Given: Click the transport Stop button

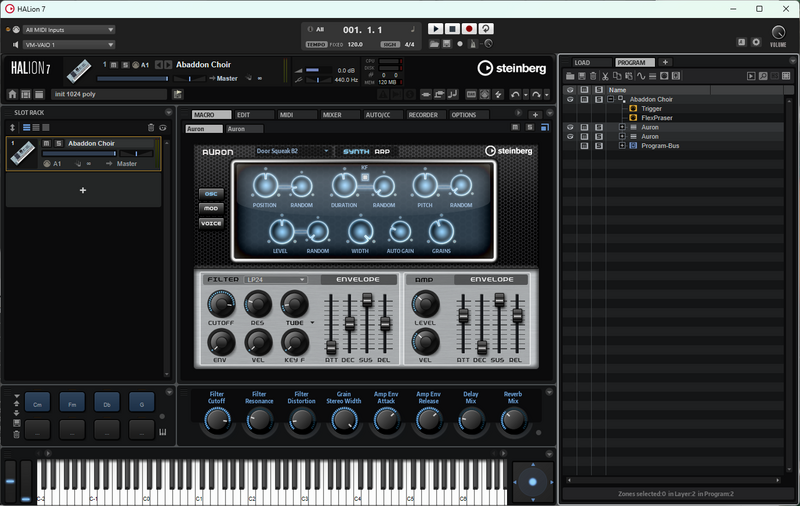Looking at the screenshot, I should [452, 29].
